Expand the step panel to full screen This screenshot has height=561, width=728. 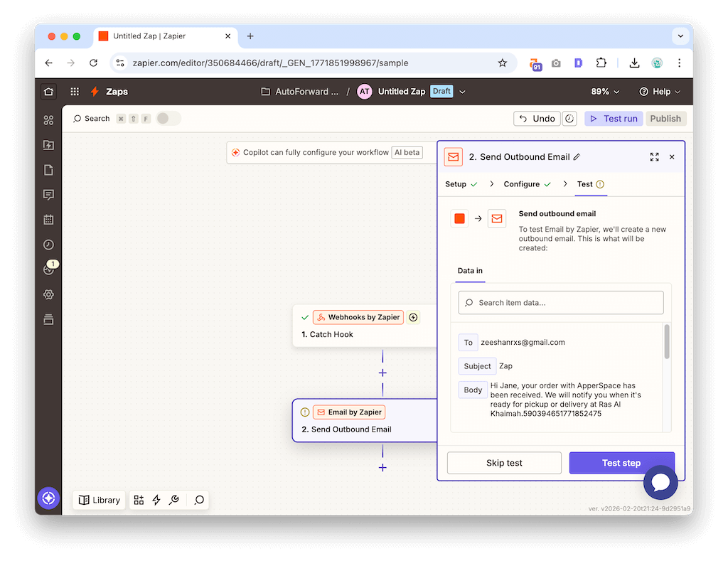click(654, 157)
